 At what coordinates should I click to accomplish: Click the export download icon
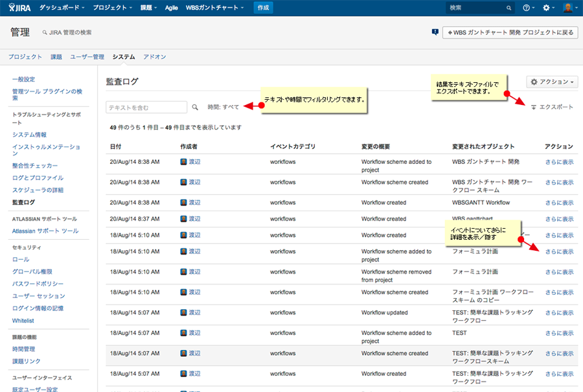pyautogui.click(x=534, y=107)
